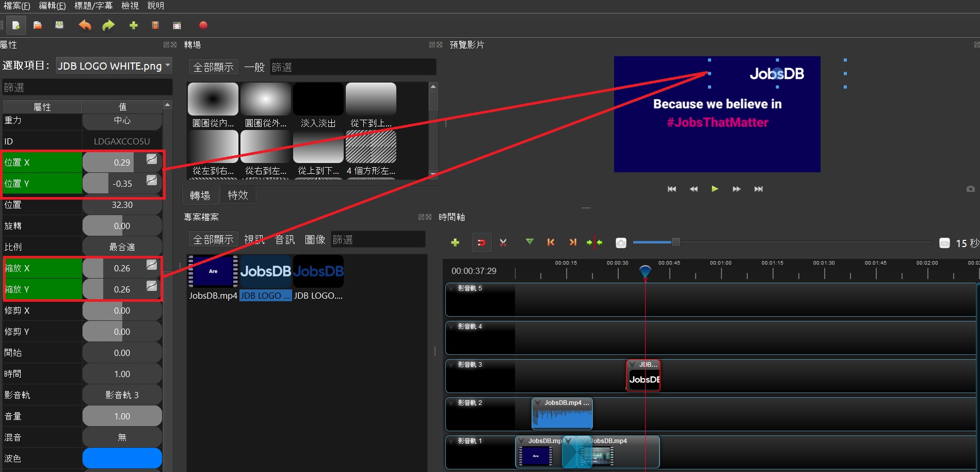Viewport: 980px width, 472px height.
Task: Open 檢視 menu
Action: tap(130, 6)
